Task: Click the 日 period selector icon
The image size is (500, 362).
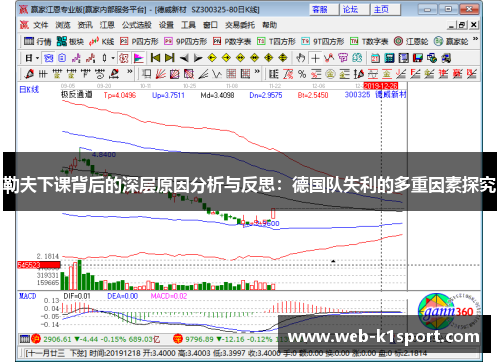Action: (29, 58)
